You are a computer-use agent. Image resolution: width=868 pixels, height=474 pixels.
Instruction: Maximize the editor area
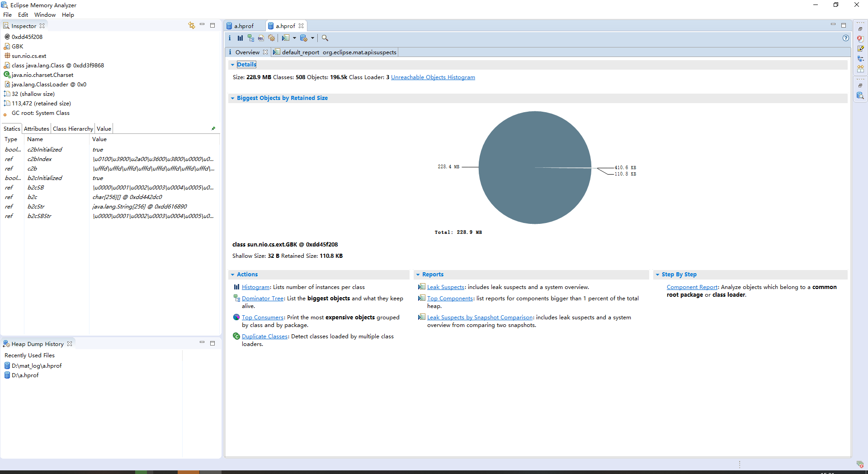point(844,25)
